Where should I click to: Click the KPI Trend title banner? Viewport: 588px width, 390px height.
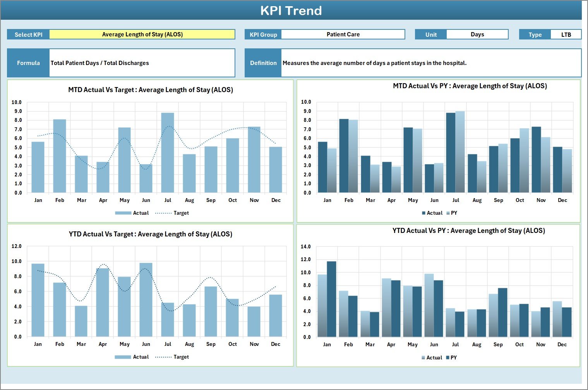[292, 10]
